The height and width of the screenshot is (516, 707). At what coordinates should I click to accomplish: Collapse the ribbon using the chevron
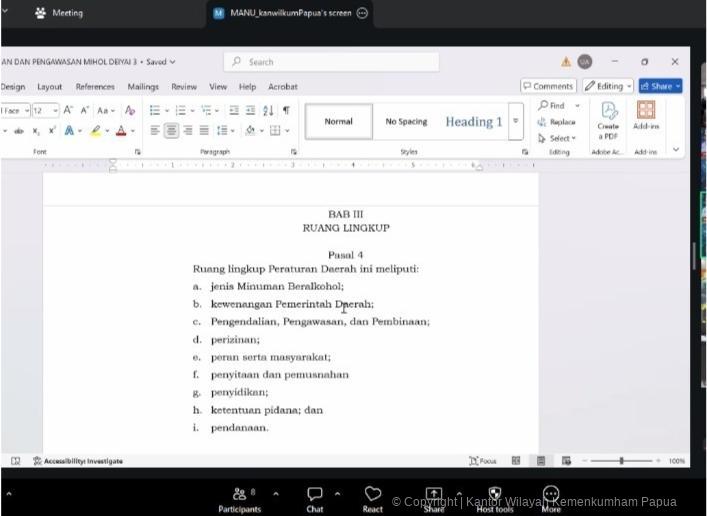675,150
